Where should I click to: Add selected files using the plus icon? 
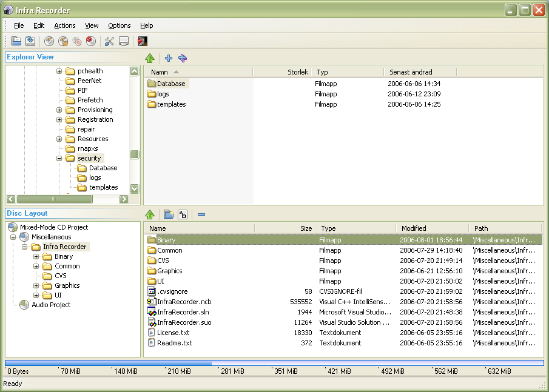168,58
